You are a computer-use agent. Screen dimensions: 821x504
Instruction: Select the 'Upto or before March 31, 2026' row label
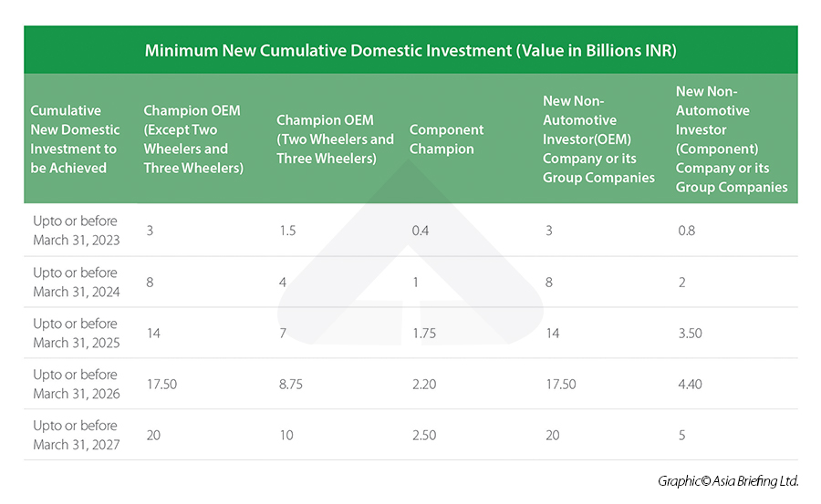pyautogui.click(x=77, y=384)
